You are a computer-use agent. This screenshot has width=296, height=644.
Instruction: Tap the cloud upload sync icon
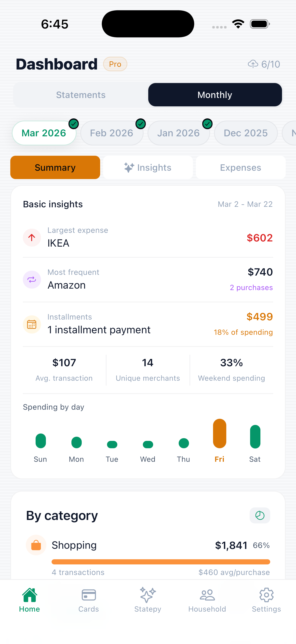pos(253,64)
